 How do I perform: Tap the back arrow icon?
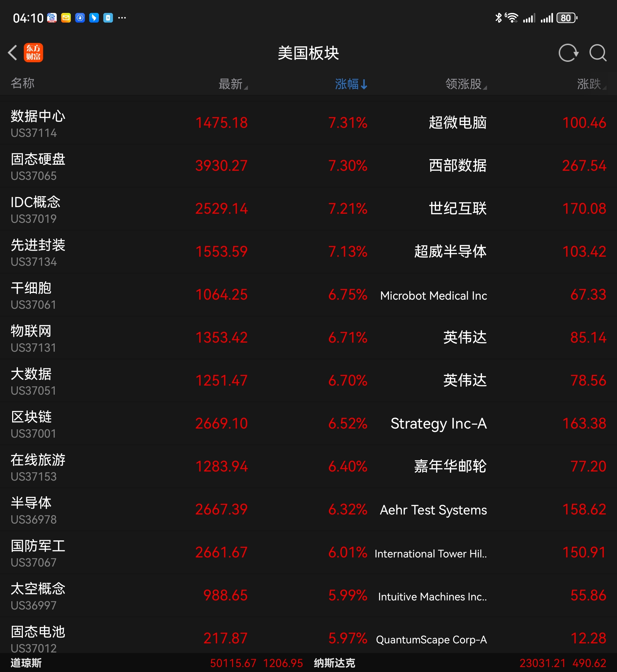(13, 53)
